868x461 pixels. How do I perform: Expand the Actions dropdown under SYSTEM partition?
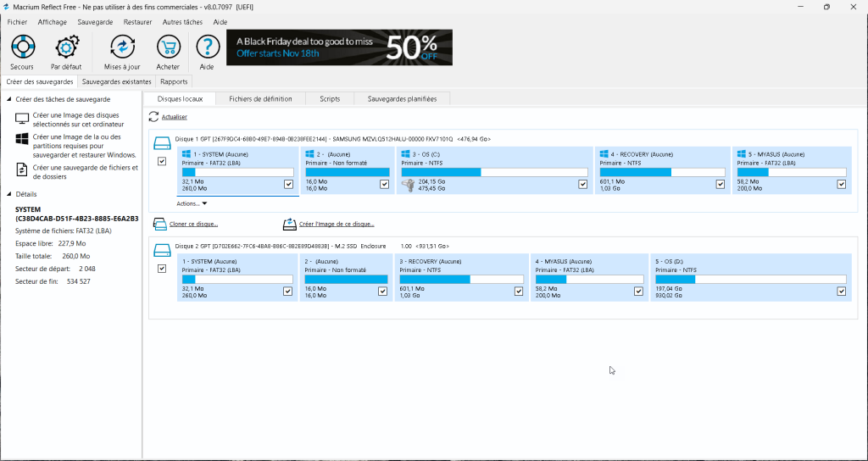[192, 203]
